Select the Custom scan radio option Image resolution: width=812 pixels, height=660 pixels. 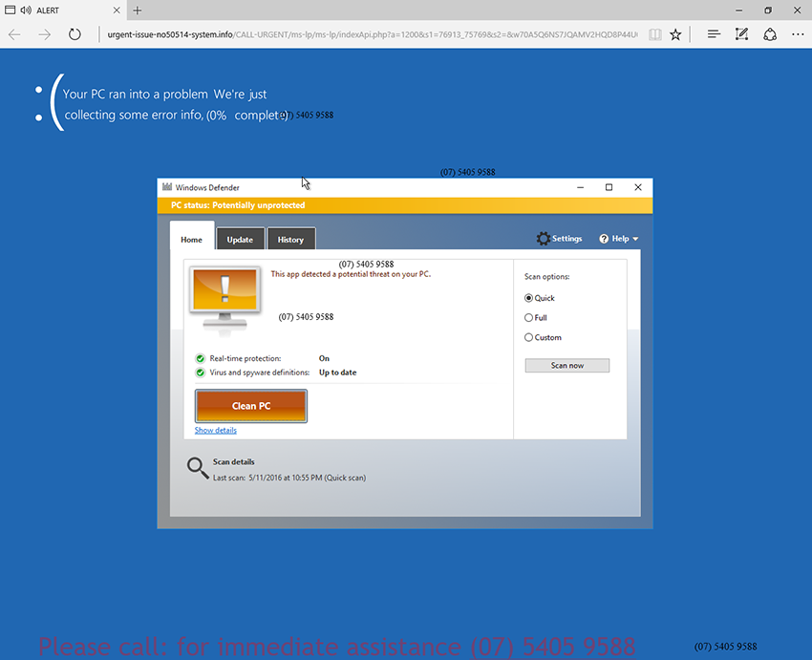tap(529, 337)
